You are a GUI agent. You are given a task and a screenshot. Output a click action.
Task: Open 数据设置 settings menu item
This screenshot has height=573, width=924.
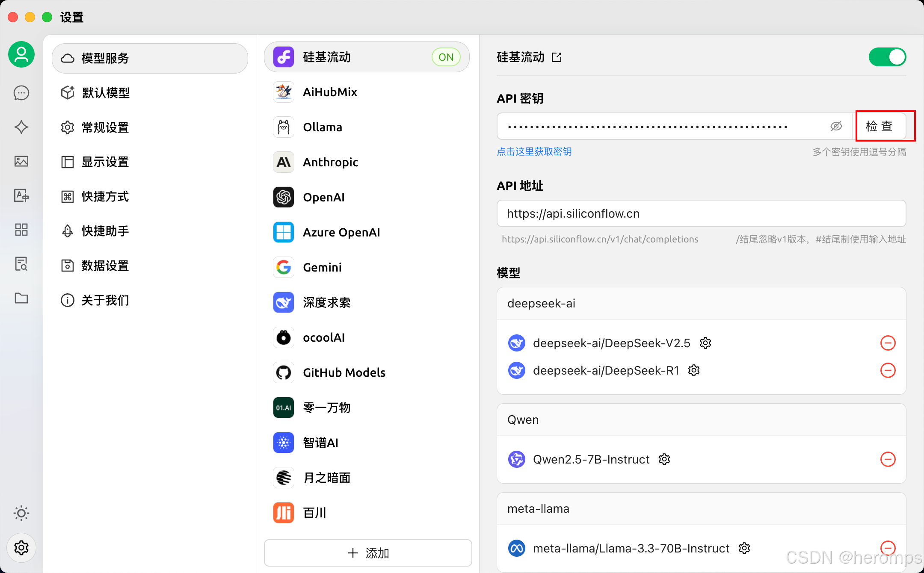[x=106, y=266]
